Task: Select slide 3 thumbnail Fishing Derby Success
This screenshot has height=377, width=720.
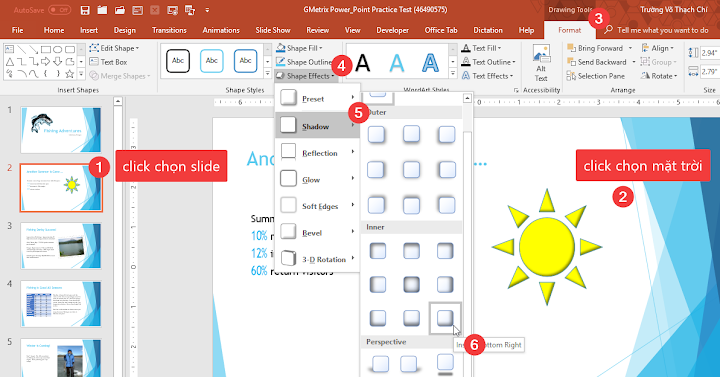Action: (61, 246)
